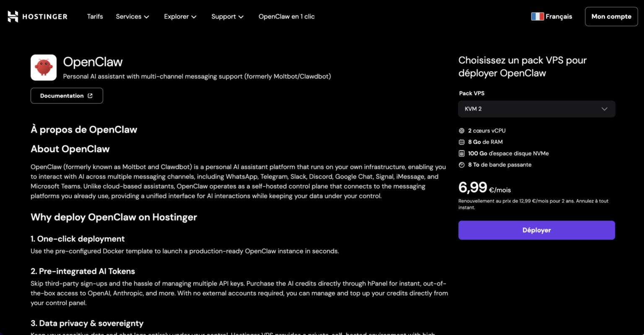
Task: Click the RAM memory icon
Action: (x=462, y=142)
